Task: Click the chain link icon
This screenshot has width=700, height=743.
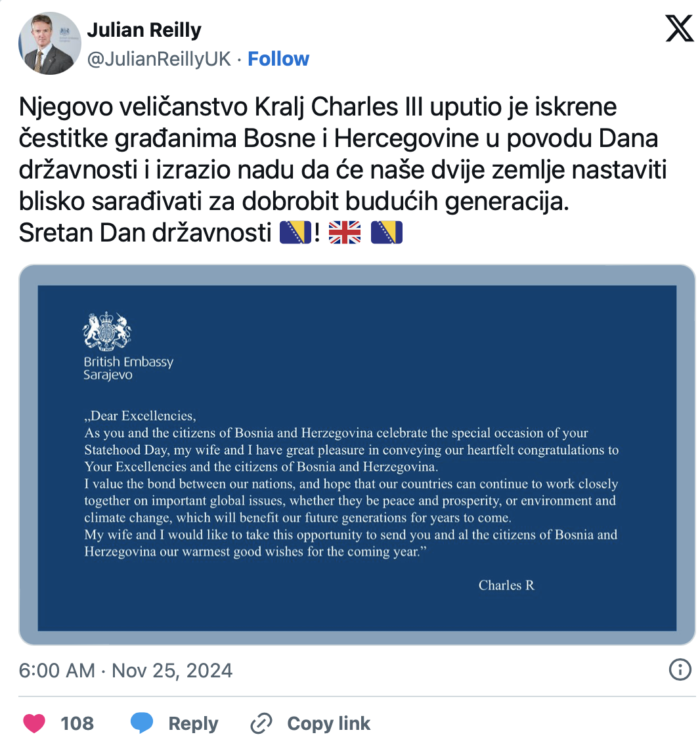Action: click(261, 723)
